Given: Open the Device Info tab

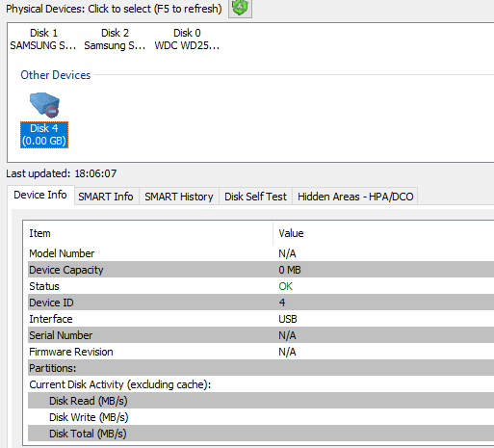Looking at the screenshot, I should [40, 195].
